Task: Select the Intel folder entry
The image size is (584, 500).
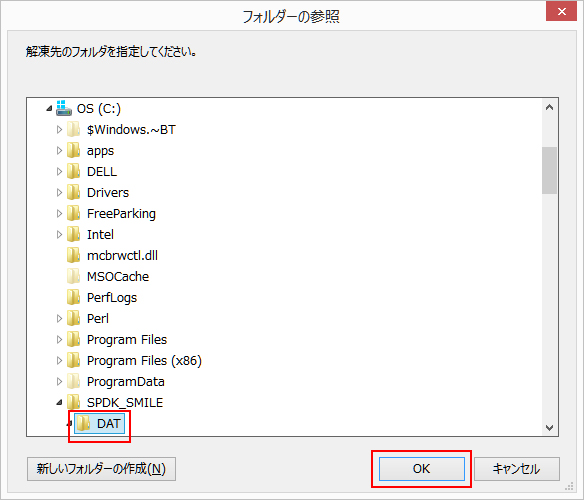Action: [100, 235]
